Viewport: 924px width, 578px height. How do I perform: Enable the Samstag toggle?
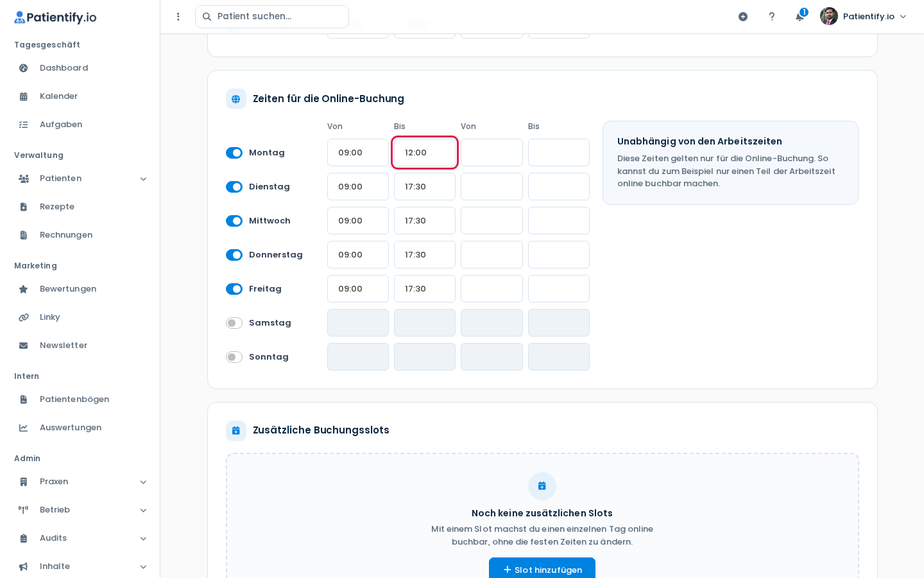point(234,323)
